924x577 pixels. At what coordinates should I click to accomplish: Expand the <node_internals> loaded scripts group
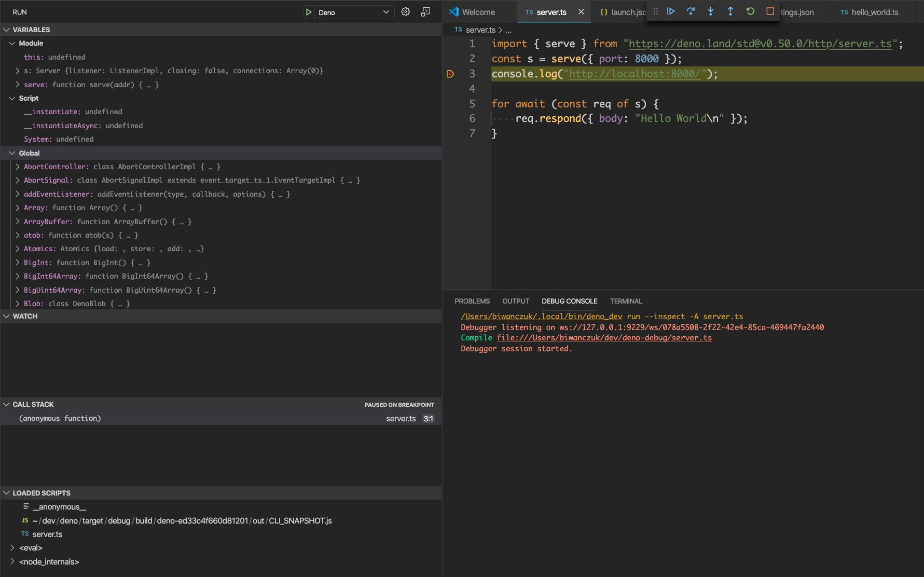click(12, 561)
